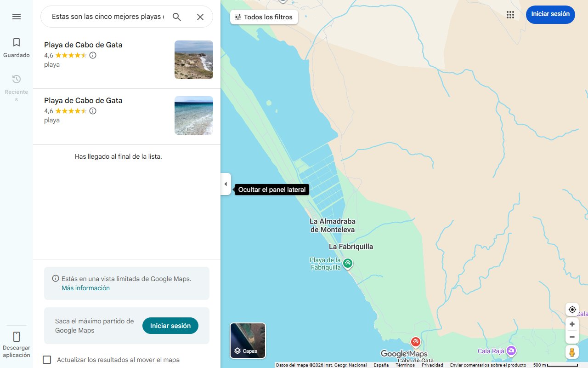Center the map with the my-location icon
588x368 pixels.
tap(572, 309)
